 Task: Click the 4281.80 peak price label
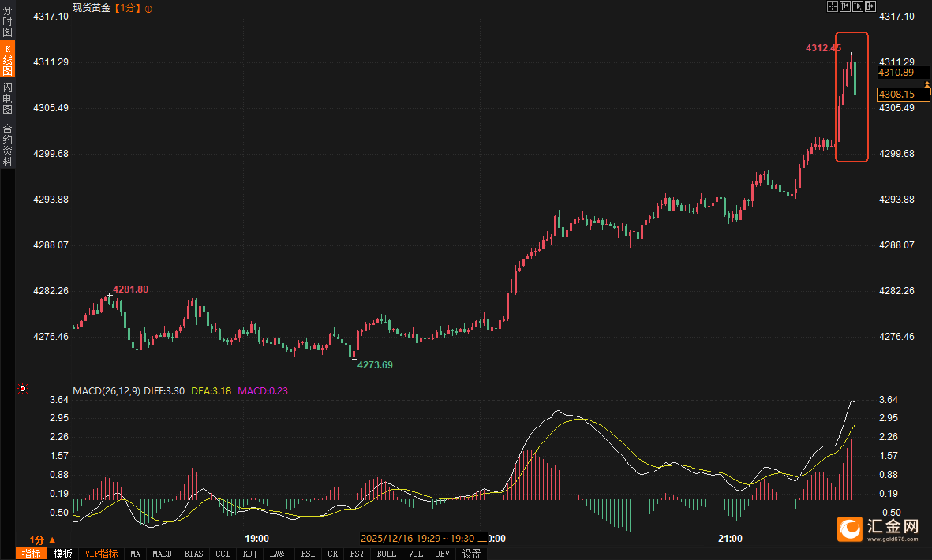(x=131, y=289)
